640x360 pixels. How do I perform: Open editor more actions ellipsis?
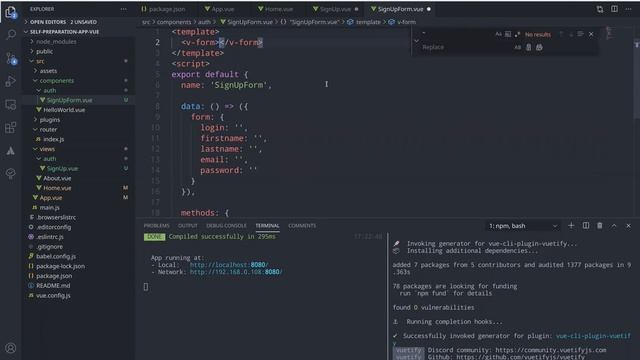(629, 9)
